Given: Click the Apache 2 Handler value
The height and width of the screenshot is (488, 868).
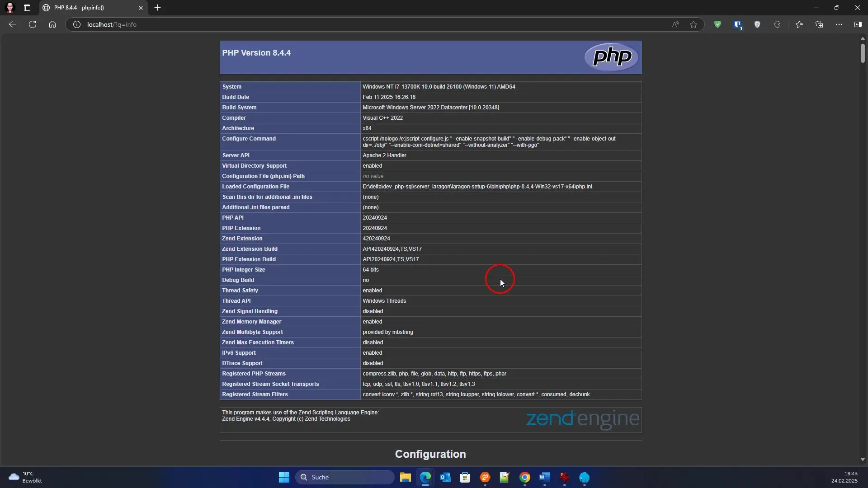Looking at the screenshot, I should 384,155.
